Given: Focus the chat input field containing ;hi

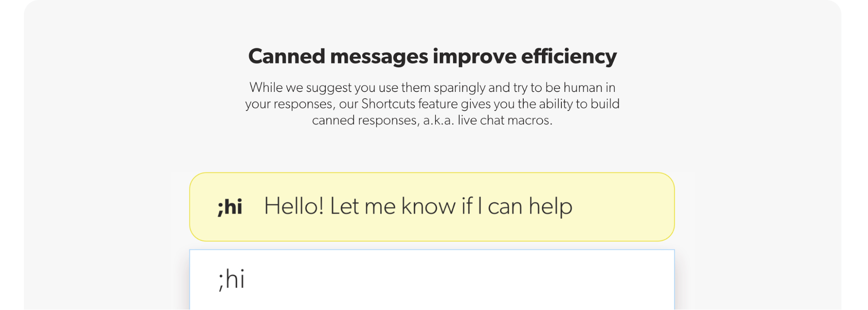Looking at the screenshot, I should (432, 280).
